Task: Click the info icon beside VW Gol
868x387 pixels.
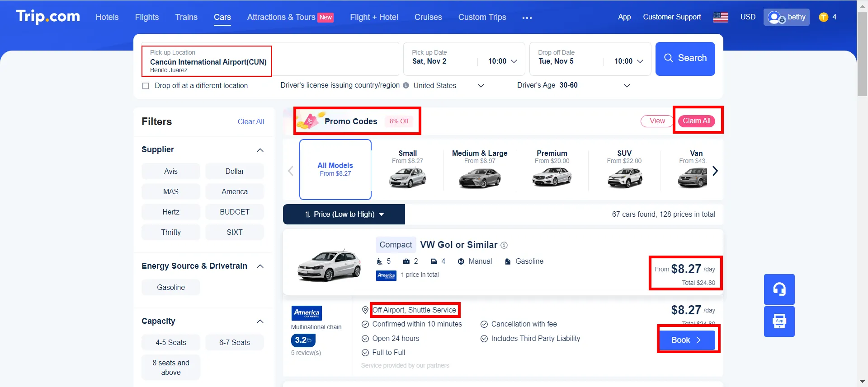Action: point(504,245)
